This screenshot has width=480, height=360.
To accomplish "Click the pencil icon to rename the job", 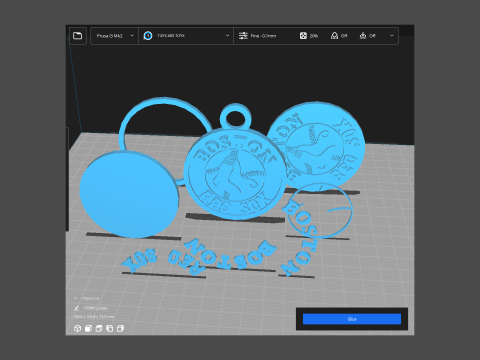I will (x=76, y=308).
